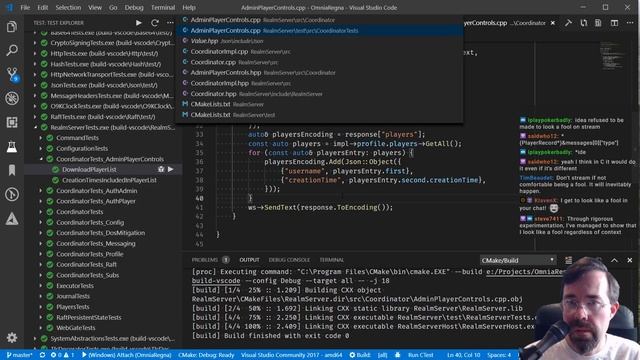The image size is (640, 360).
Task: Select CoordinatorImpl.cpp in quick open list
Action: pyautogui.click(x=320, y=51)
